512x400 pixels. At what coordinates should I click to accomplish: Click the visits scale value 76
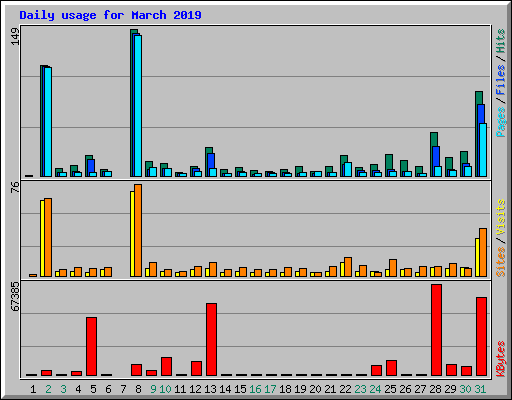(15, 187)
